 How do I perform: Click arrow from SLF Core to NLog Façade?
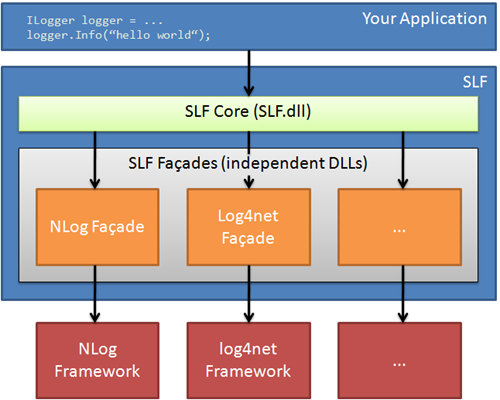[95, 160]
